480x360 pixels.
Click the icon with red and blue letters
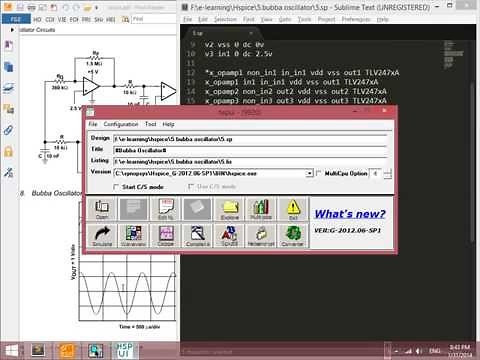pos(230,236)
